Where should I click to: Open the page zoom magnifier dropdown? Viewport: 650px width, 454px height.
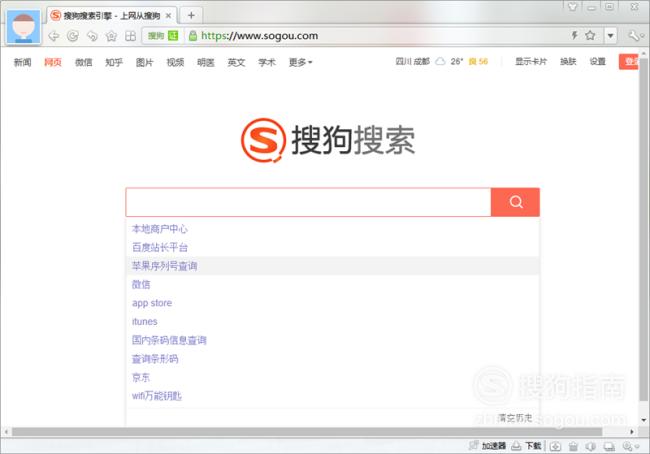633,446
